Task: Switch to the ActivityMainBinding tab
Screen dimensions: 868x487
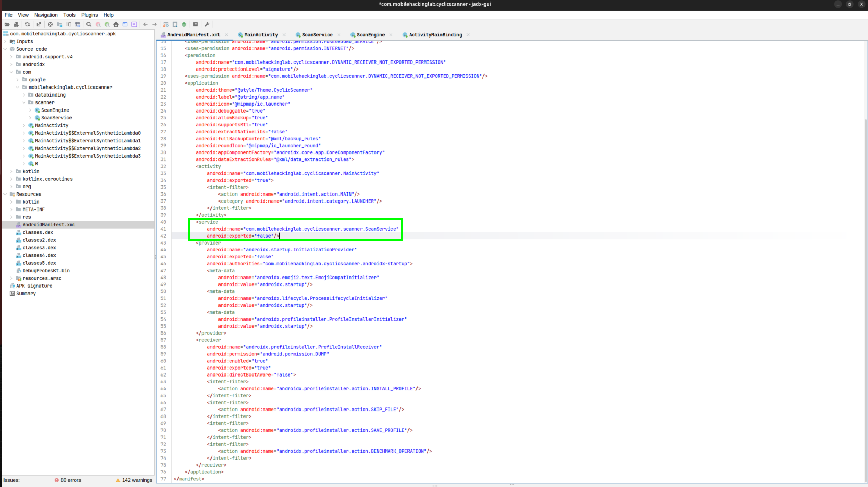Action: pos(435,35)
